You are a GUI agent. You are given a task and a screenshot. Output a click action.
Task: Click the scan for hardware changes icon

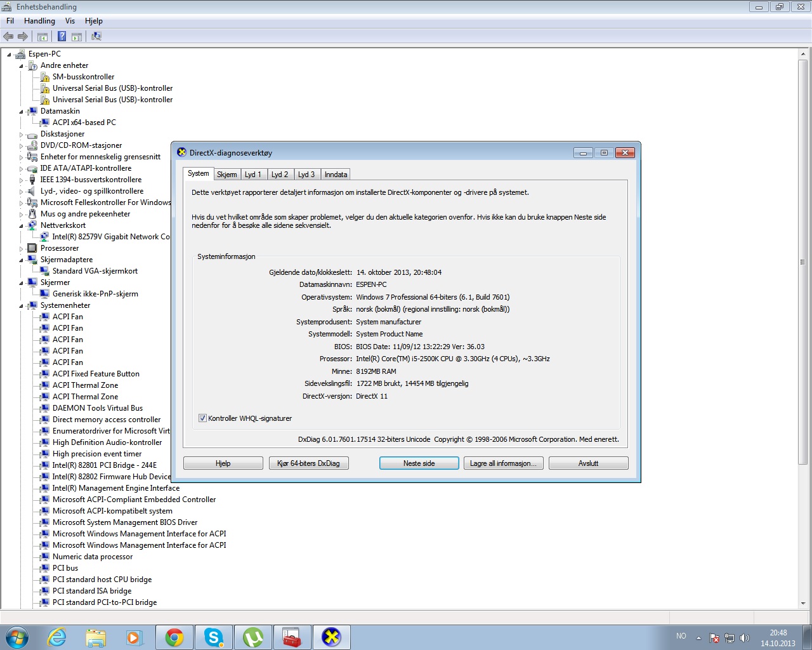pos(96,37)
